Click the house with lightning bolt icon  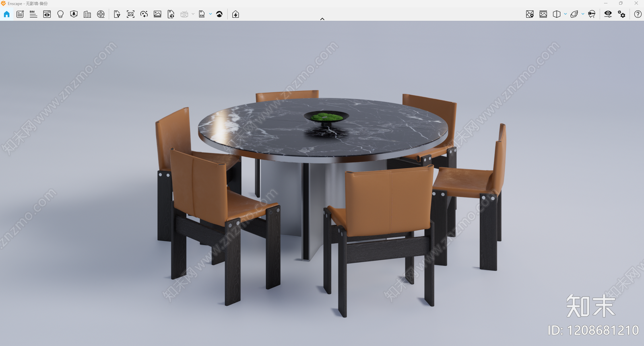coord(236,14)
